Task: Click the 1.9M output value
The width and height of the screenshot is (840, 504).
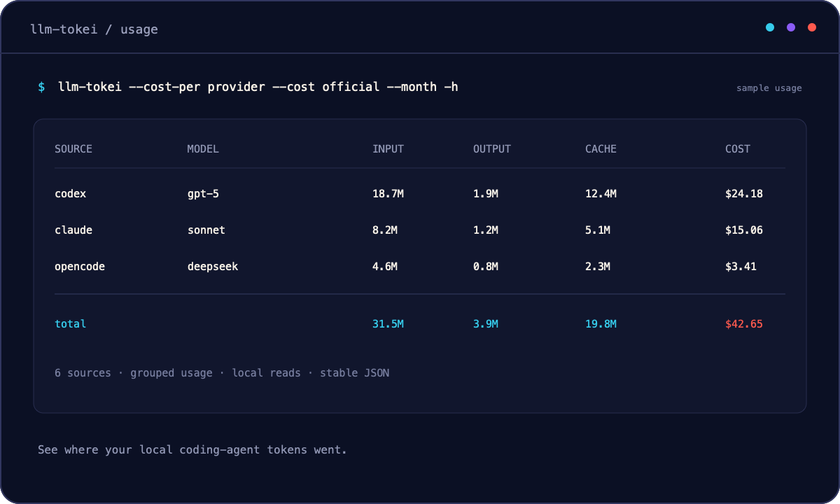Action: point(486,194)
